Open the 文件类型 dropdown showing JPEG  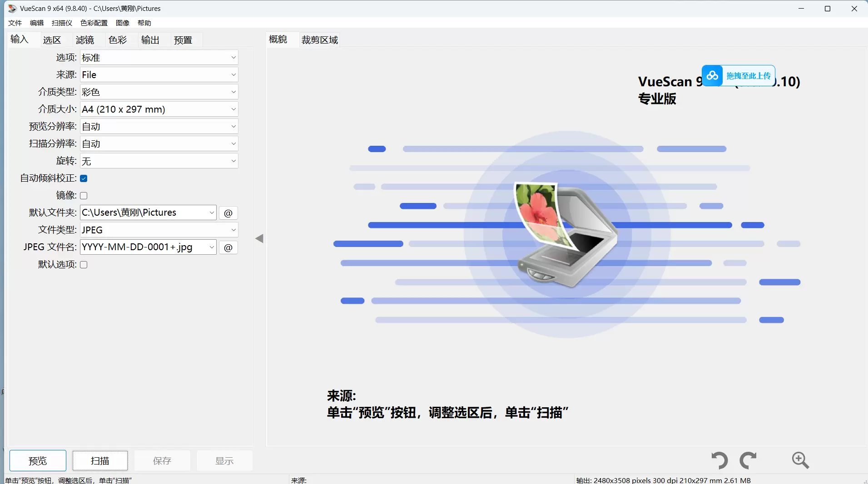click(x=159, y=230)
